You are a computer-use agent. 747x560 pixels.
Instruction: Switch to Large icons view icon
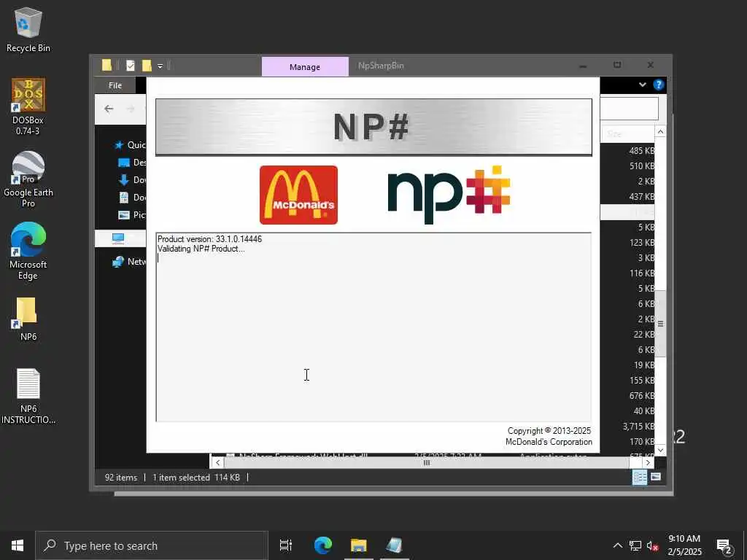point(656,477)
